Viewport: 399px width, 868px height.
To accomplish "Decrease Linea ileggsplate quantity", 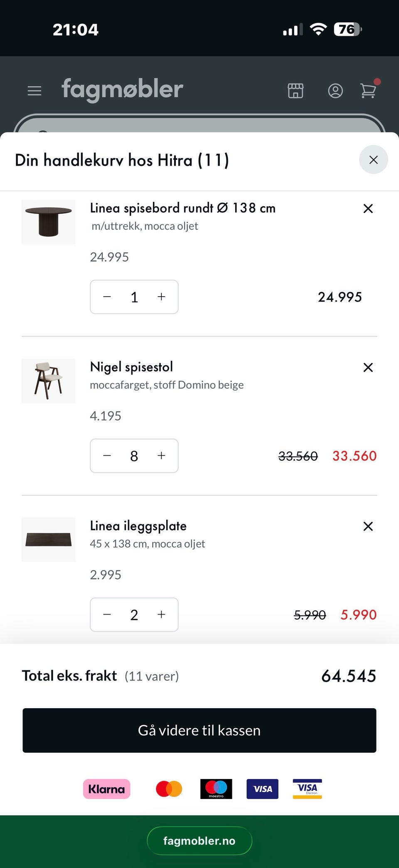I will [x=107, y=615].
